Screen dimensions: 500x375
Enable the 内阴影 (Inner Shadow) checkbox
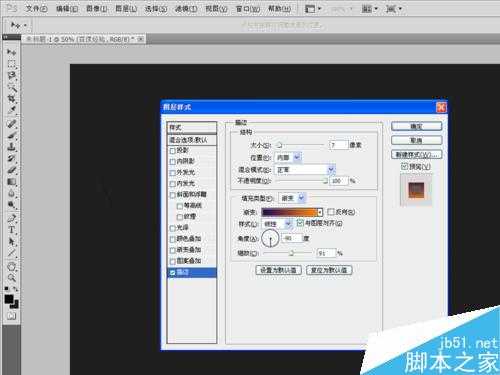pyautogui.click(x=173, y=162)
